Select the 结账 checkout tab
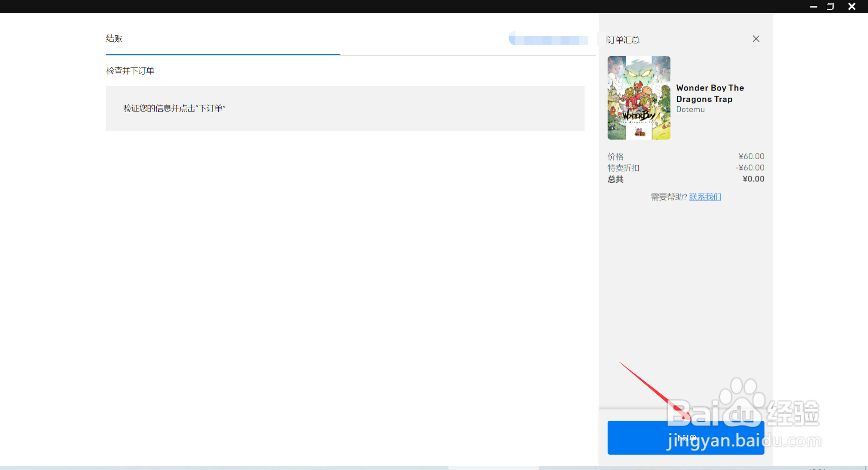 [114, 39]
